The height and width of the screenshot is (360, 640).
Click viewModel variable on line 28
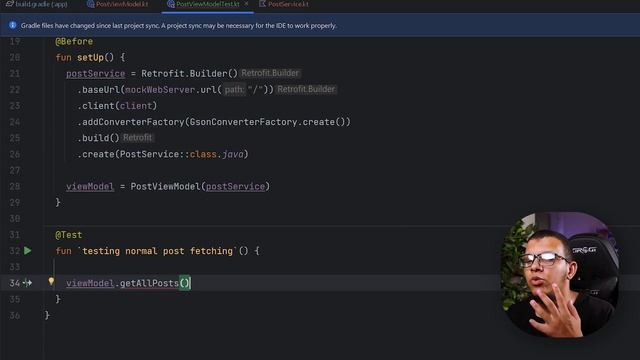coord(90,187)
